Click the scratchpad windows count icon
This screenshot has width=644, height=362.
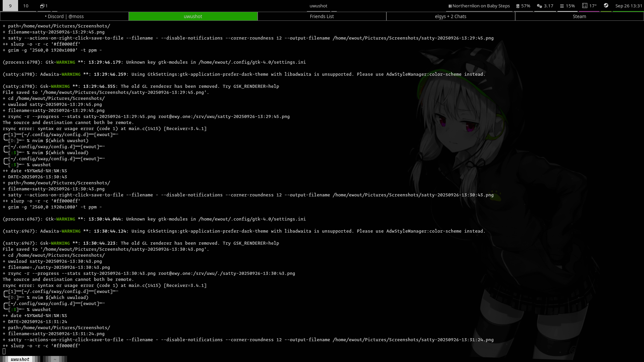[x=44, y=6]
